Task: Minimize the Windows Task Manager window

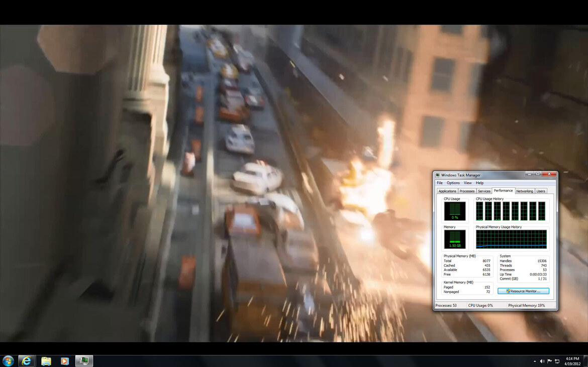Action: pos(529,174)
